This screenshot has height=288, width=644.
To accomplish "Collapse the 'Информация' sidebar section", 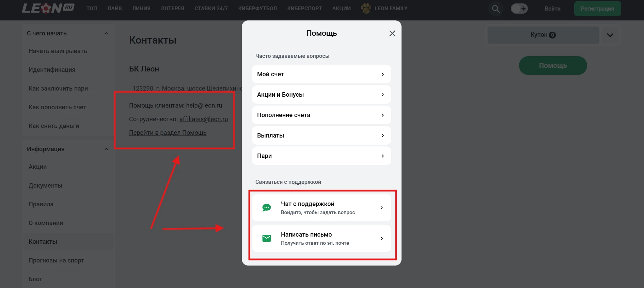I will click(x=106, y=149).
